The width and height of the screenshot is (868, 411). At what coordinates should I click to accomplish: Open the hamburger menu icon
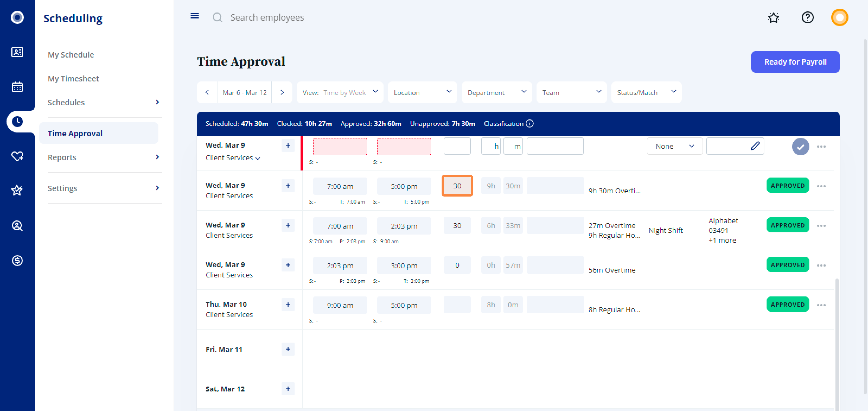pyautogui.click(x=194, y=16)
